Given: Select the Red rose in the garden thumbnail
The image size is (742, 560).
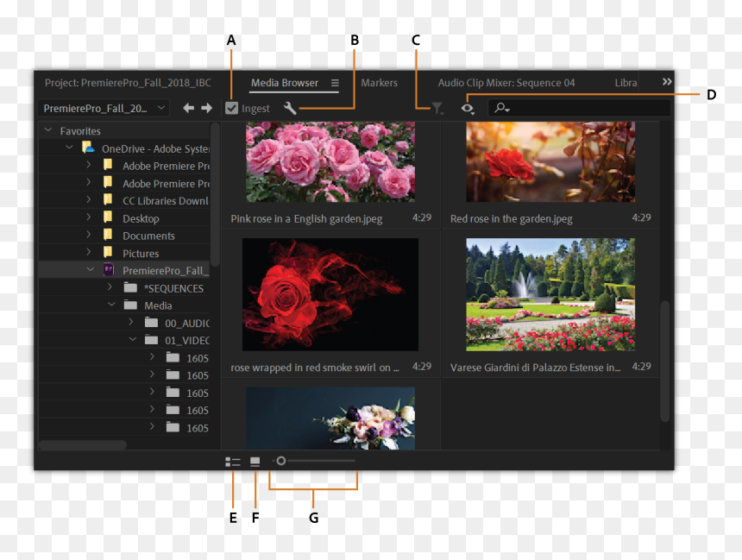Looking at the screenshot, I should point(550,162).
